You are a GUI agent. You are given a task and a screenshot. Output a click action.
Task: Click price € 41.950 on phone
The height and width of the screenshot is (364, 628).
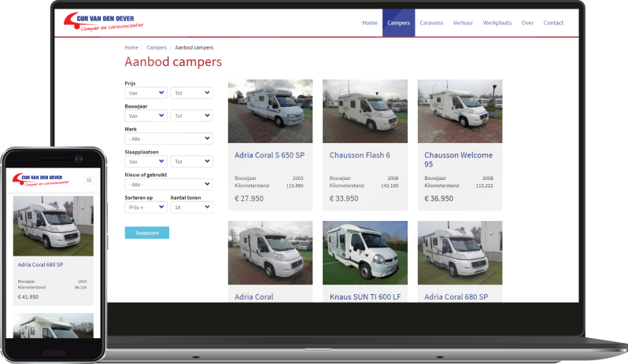(x=28, y=297)
